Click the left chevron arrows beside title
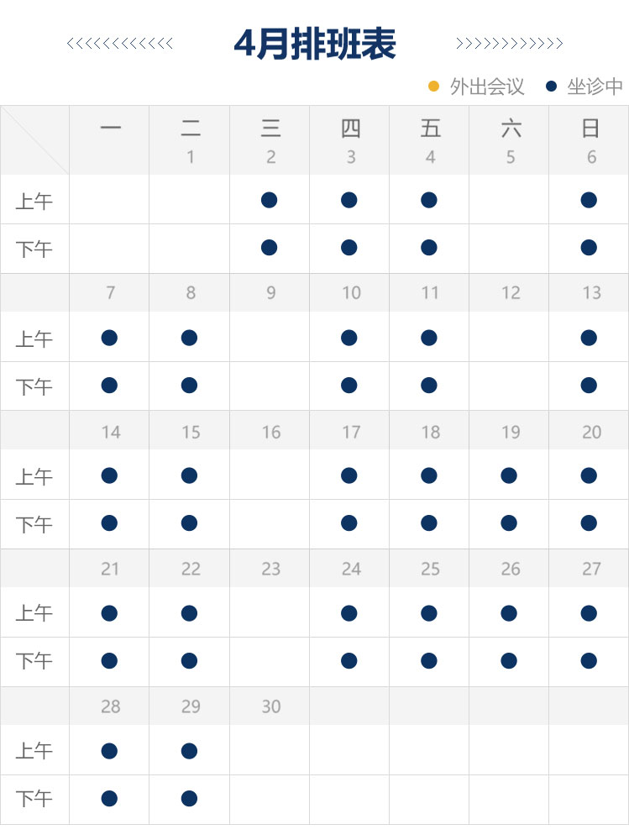629x840 pixels. coord(120,44)
